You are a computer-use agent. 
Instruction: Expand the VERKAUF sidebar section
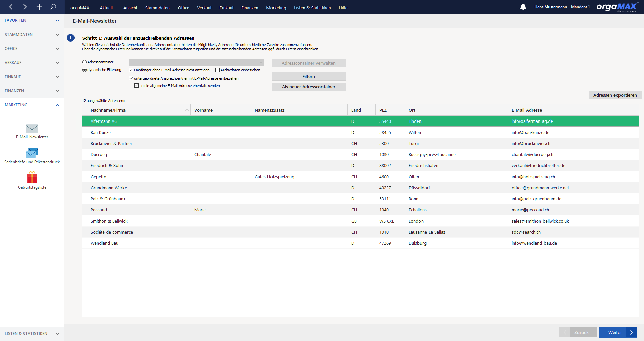point(32,63)
